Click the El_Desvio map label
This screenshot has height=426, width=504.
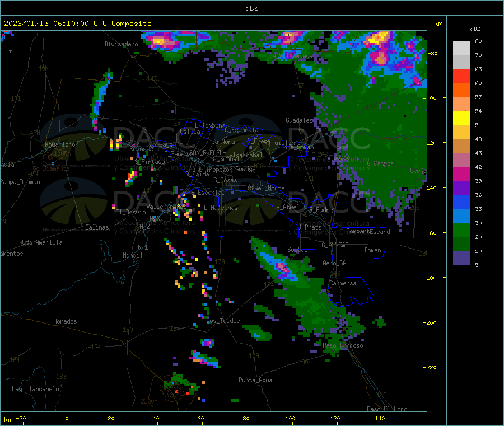130,212
